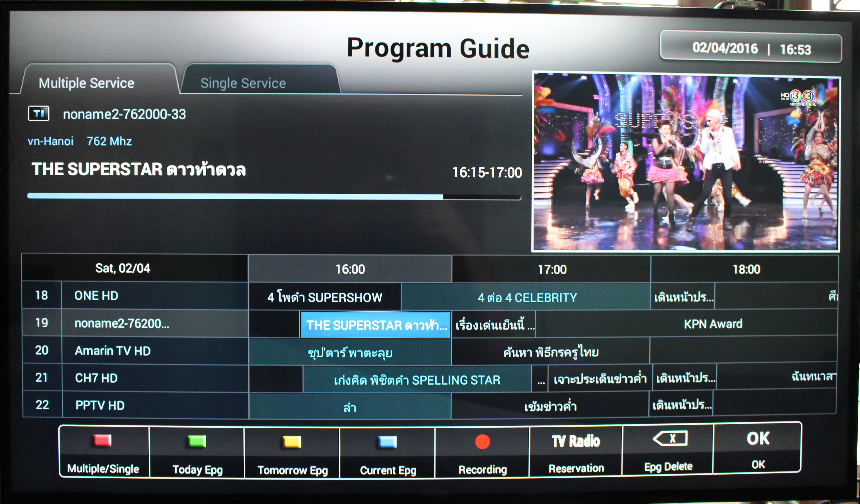Click the 16:53 clock display
Image resolution: width=860 pixels, height=504 pixels.
[x=795, y=49]
